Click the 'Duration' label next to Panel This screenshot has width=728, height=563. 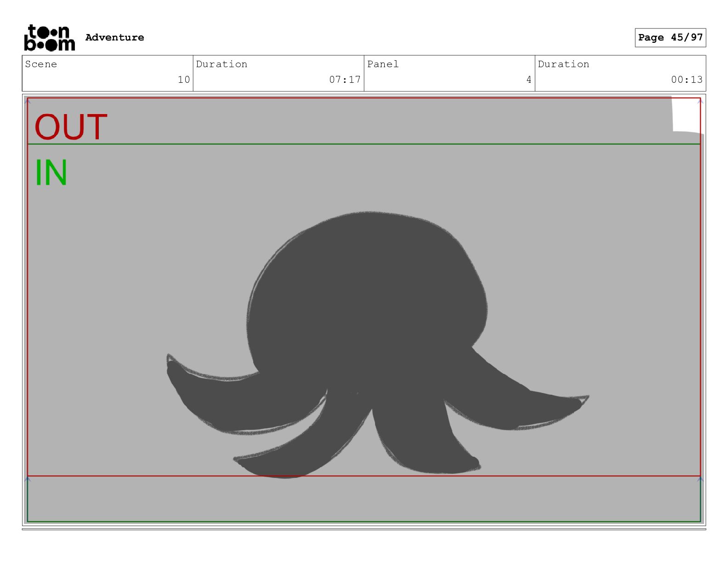point(563,64)
